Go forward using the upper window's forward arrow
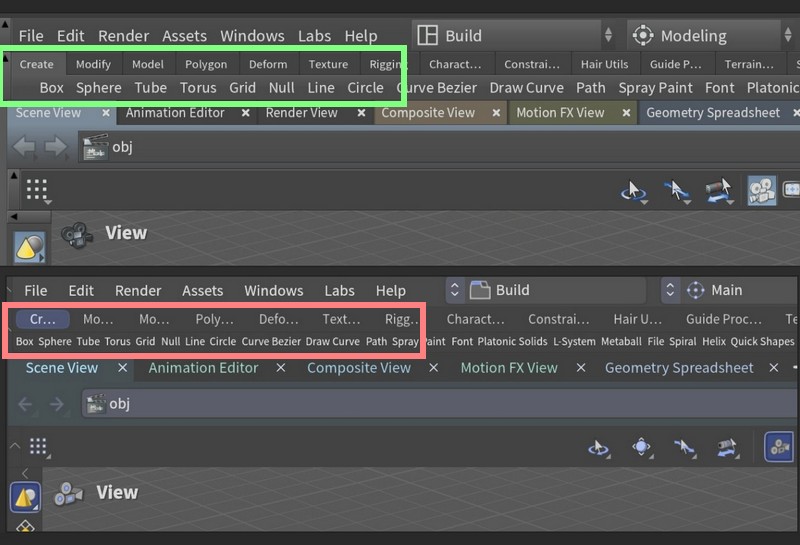Screen dimensions: 800x545 [x=56, y=147]
